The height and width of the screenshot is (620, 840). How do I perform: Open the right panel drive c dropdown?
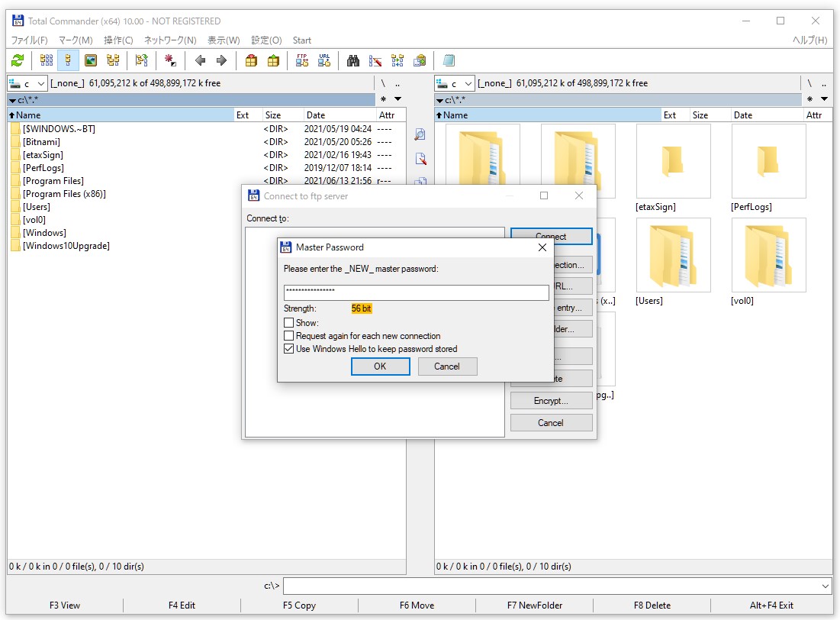(455, 84)
